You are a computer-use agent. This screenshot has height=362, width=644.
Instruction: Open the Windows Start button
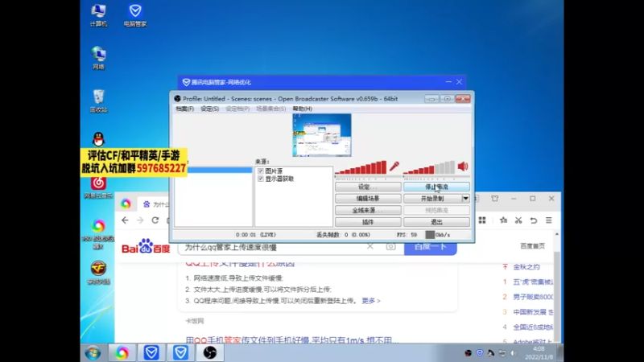93,353
